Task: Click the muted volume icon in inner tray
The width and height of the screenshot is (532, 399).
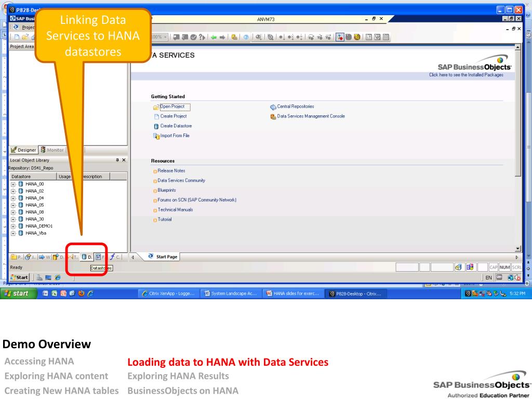Action: [517, 277]
